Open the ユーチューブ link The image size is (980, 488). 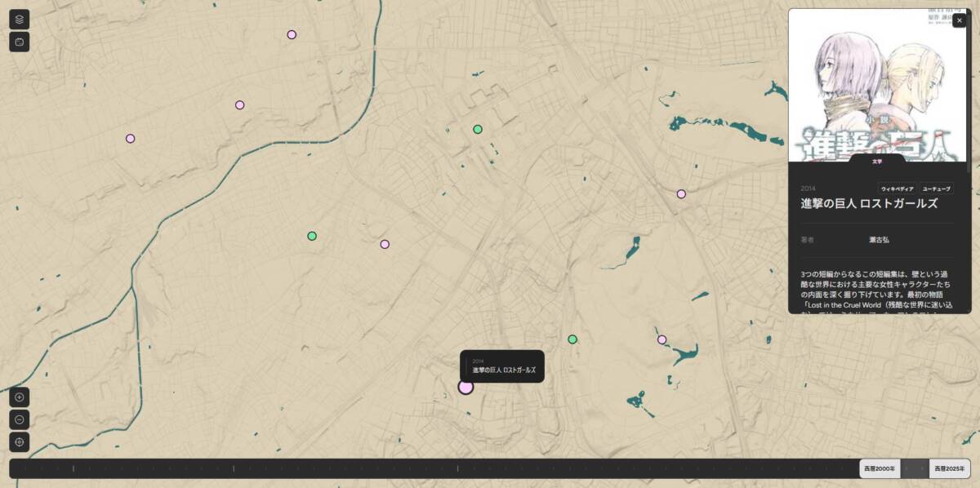[936, 189]
